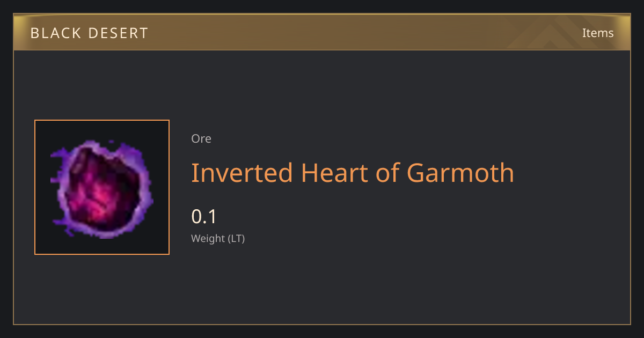The width and height of the screenshot is (644, 338).
Task: Select the Ore category label
Action: (x=201, y=139)
